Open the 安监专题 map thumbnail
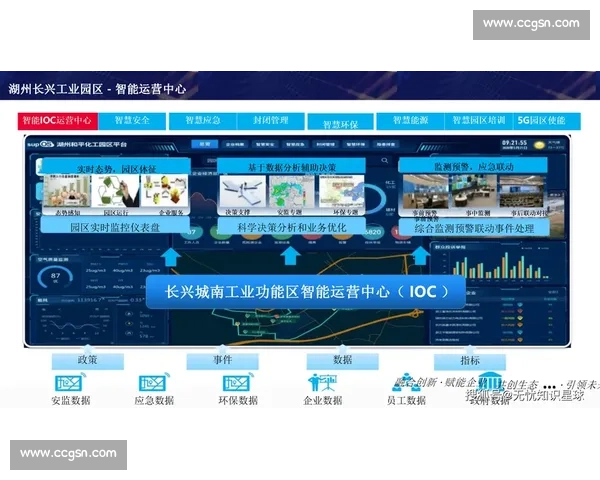 (x=292, y=191)
